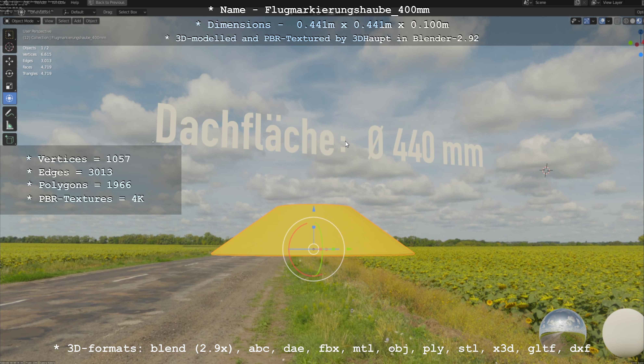Activate the 3D Cursor tool
Screen dimensions: 644x364
[9, 47]
